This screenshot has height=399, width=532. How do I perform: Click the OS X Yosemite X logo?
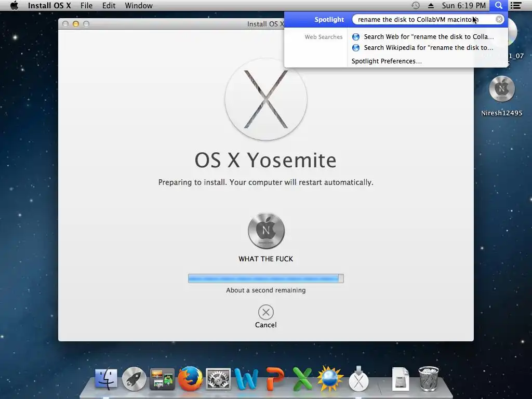[265, 99]
